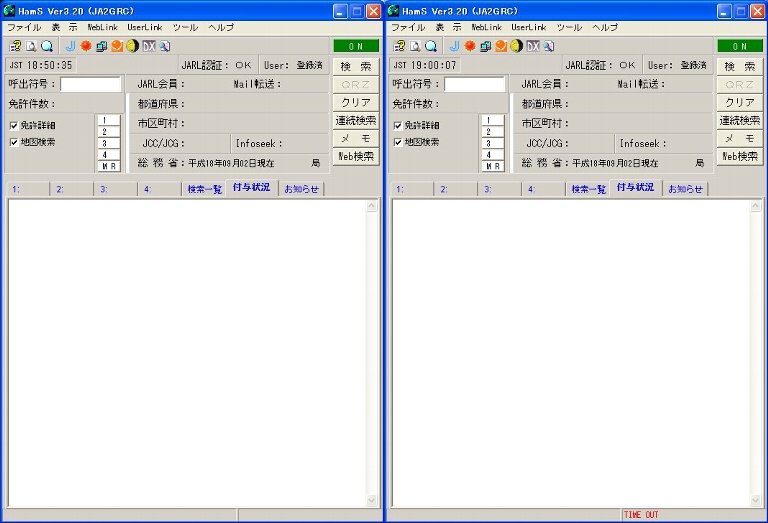Viewport: 768px width, 523px height.
Task: Switch to tab 2: in 18:50:35 window
Action: 72,189
